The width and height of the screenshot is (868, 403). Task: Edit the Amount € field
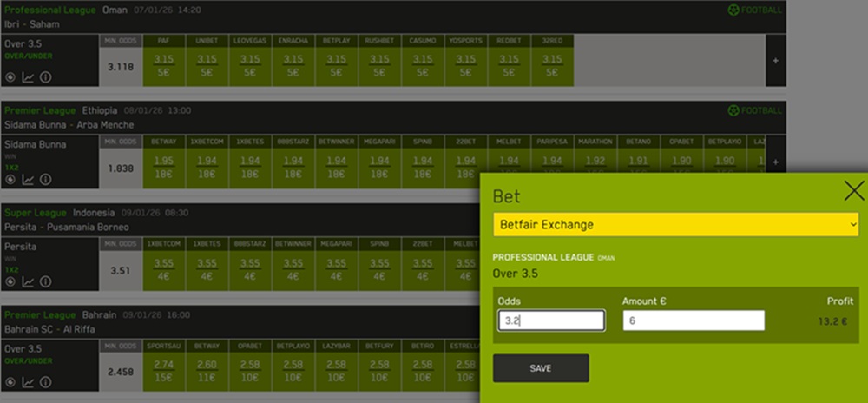pos(694,320)
